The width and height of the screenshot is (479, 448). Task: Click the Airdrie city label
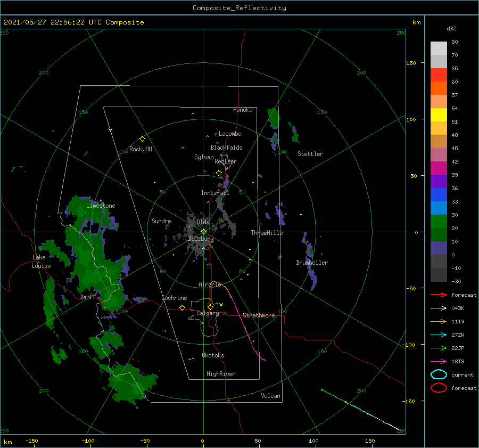click(210, 284)
